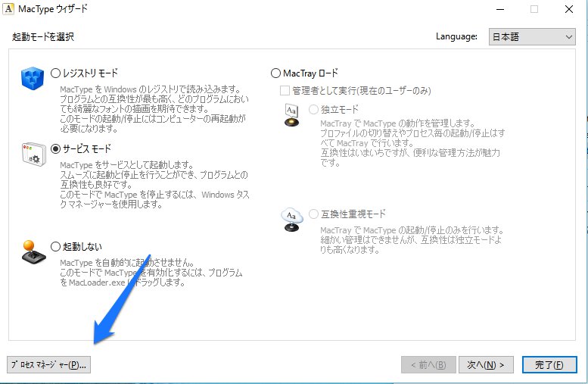
Task: Click description starting MacTray で MacType の動作
Action: [x=412, y=143]
